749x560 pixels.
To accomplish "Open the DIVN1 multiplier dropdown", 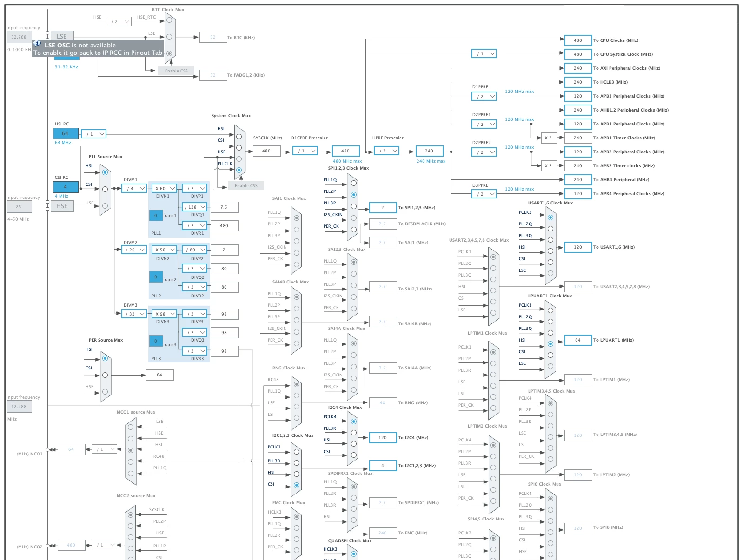I will click(165, 188).
